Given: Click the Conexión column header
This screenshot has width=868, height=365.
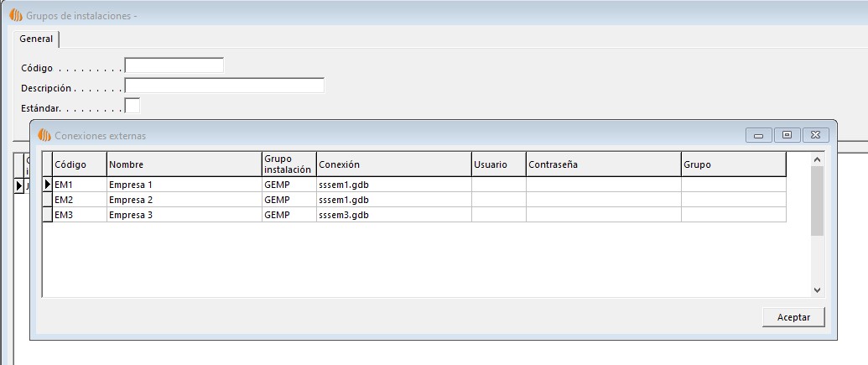Looking at the screenshot, I should click(x=392, y=164).
